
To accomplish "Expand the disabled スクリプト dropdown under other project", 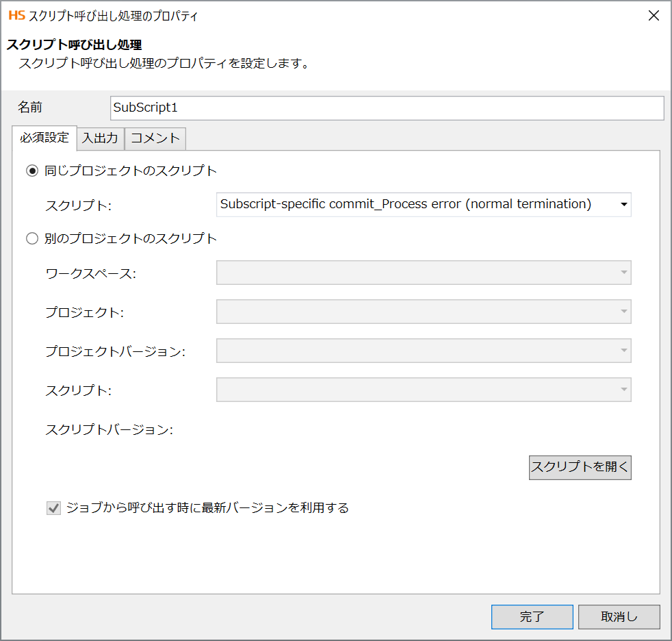I will 424,390.
